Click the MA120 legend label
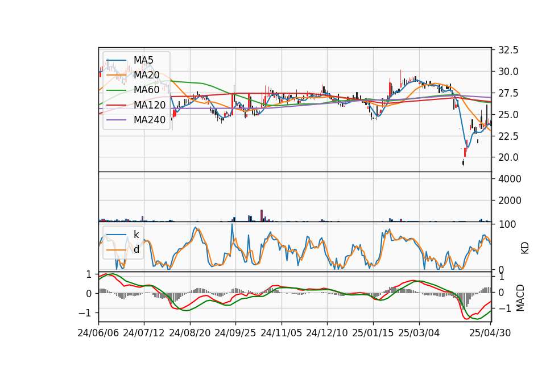This screenshot has height=392, width=546. pos(150,105)
